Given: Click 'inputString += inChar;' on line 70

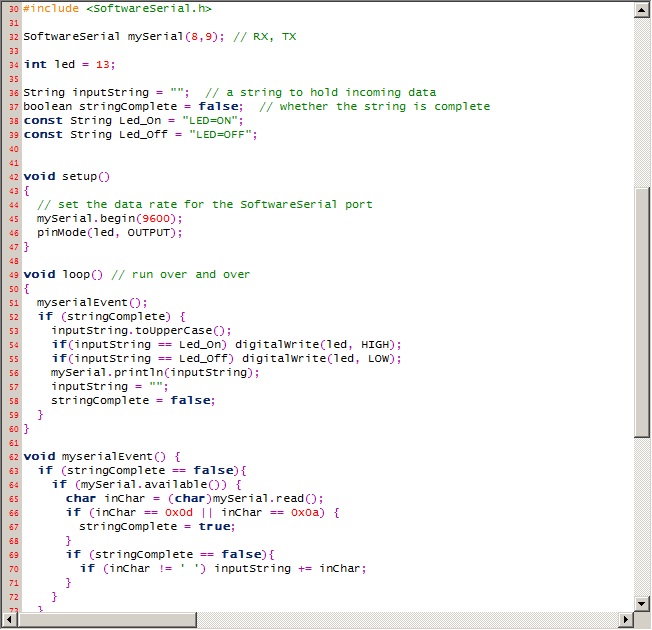Looking at the screenshot, I should pos(290,568).
